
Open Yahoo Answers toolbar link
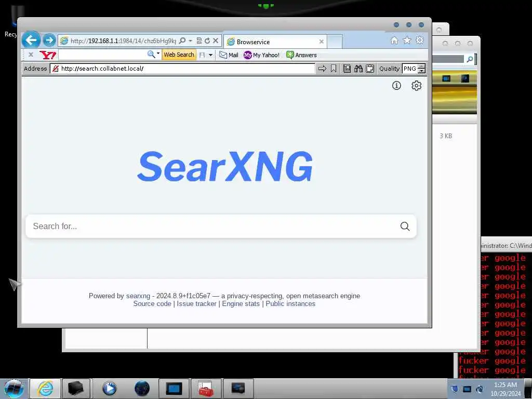(301, 55)
